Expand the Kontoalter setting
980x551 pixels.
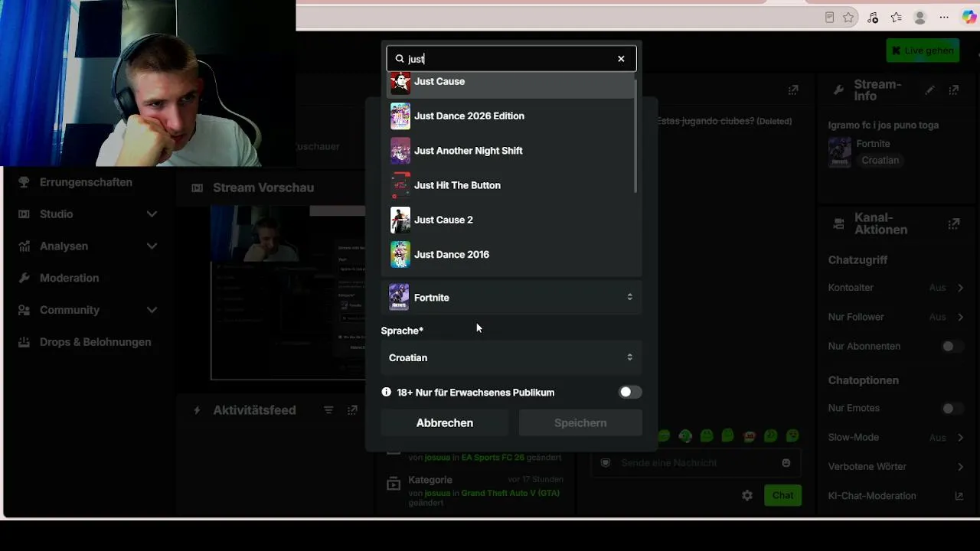960,288
